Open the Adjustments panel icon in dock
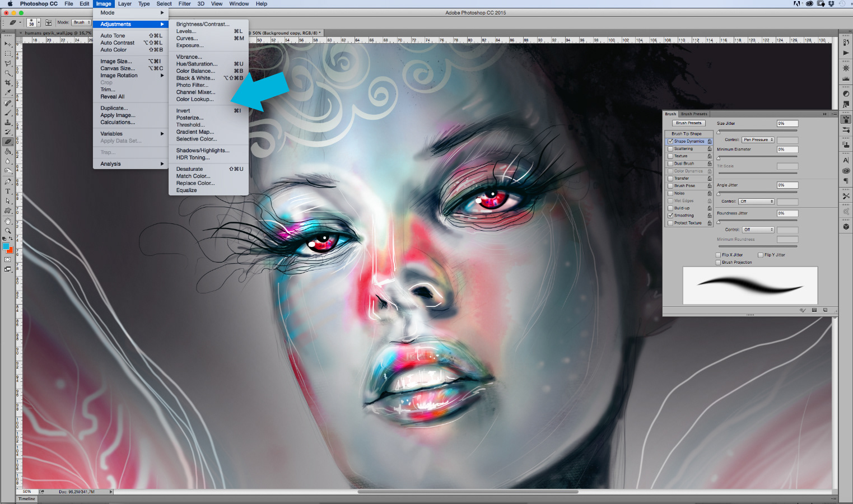853x504 pixels. click(846, 94)
